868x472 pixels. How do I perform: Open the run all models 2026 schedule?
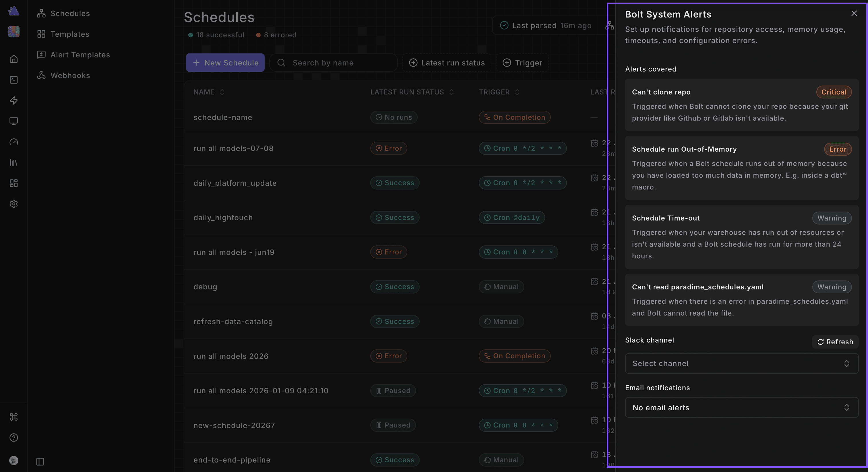tap(231, 356)
